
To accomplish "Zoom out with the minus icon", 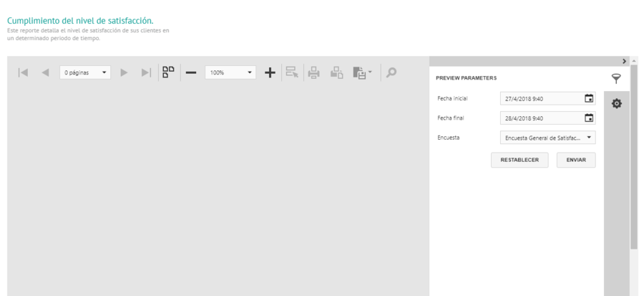I will pos(191,72).
